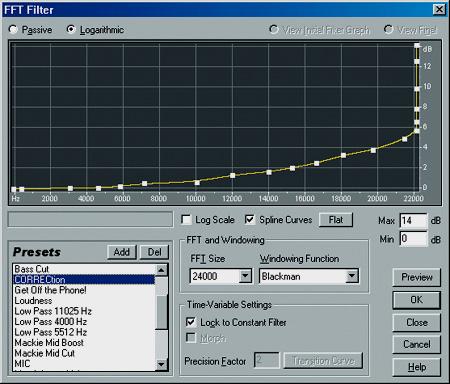Open the FFT Size dropdown
Screen dimensions: 450x384
(x=245, y=276)
